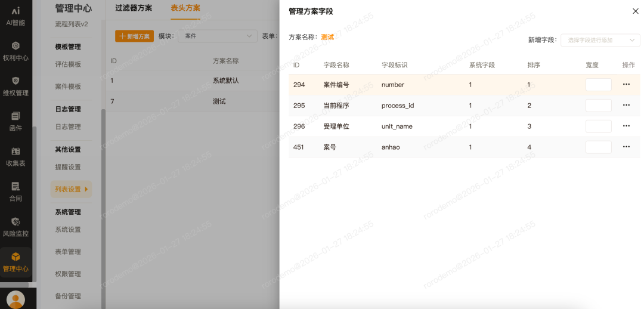Click the 案号 field name cell
Screen dimensions: 644x309
(x=330, y=147)
